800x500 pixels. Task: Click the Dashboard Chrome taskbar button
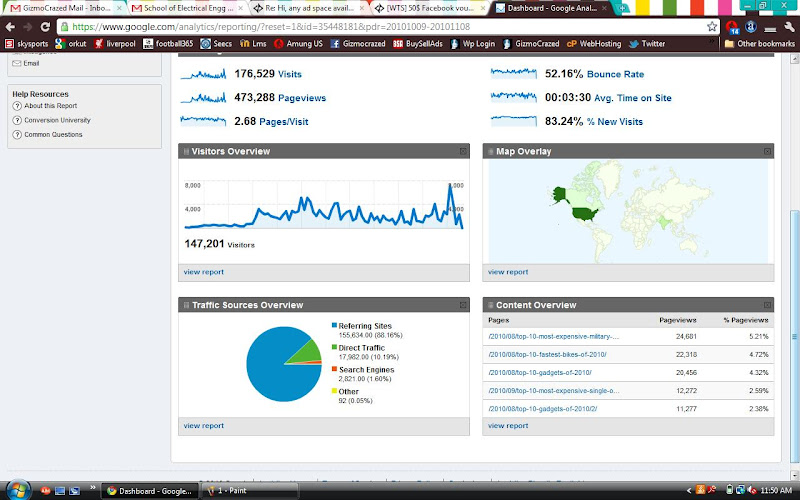pos(149,491)
